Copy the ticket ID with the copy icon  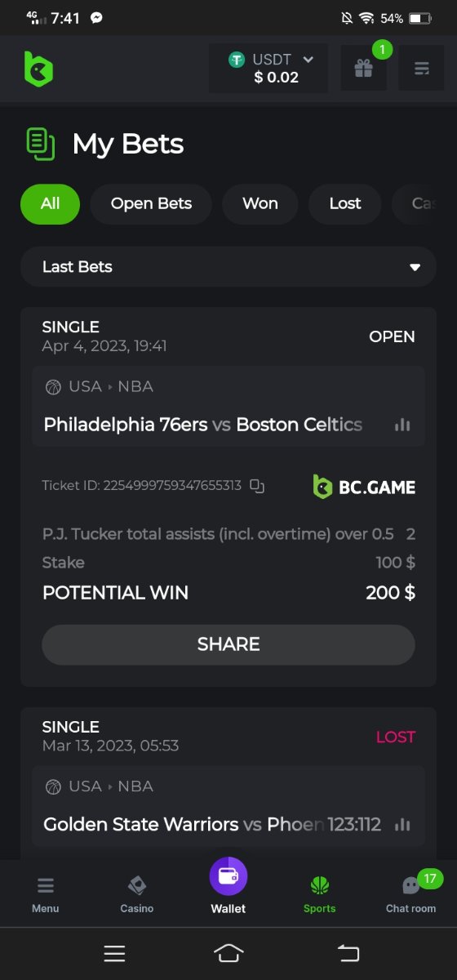(257, 486)
